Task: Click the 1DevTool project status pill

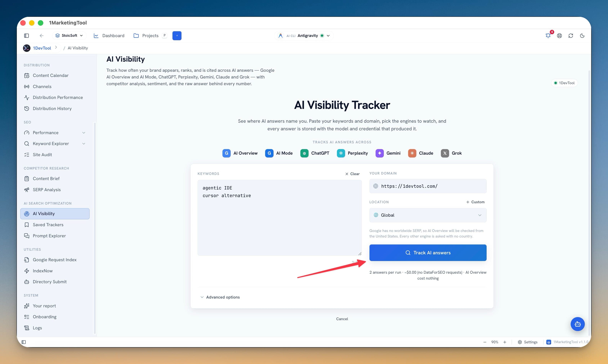Action: pos(564,83)
